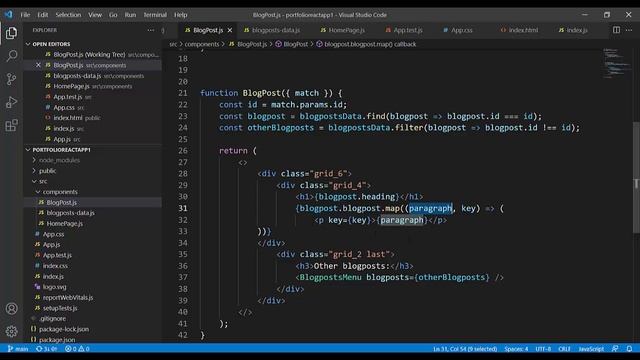This screenshot has height=360, width=640.
Task: Click the blogpost.blogpost.map() callback breadcrumb
Action: click(x=366, y=44)
